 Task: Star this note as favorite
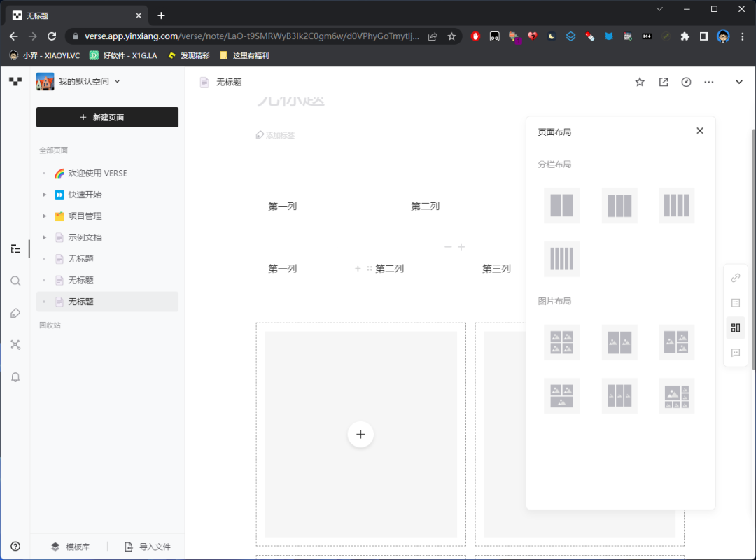tap(640, 82)
